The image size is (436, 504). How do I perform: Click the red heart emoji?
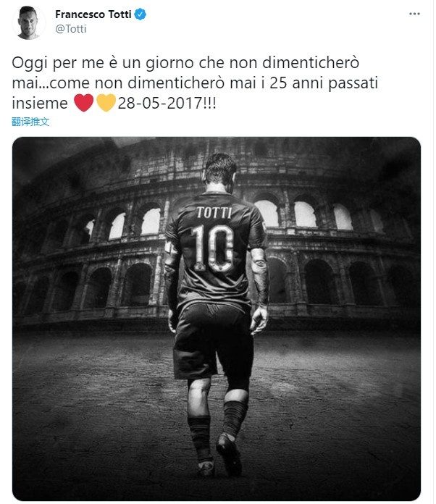(83, 103)
